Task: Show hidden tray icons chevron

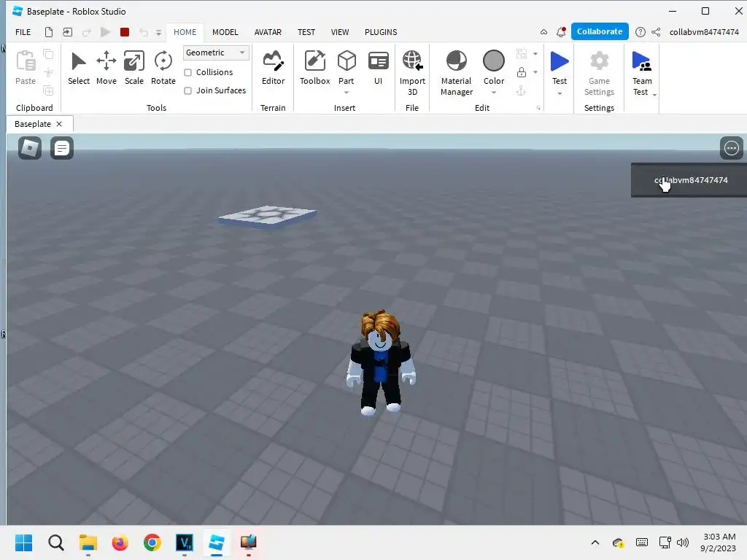Action: [595, 542]
